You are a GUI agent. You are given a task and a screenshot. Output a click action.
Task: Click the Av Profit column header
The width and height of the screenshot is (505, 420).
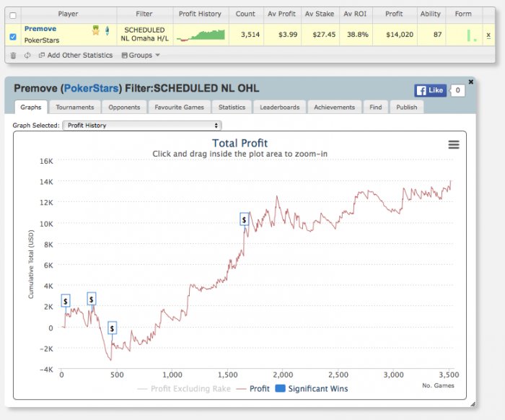[x=281, y=14]
